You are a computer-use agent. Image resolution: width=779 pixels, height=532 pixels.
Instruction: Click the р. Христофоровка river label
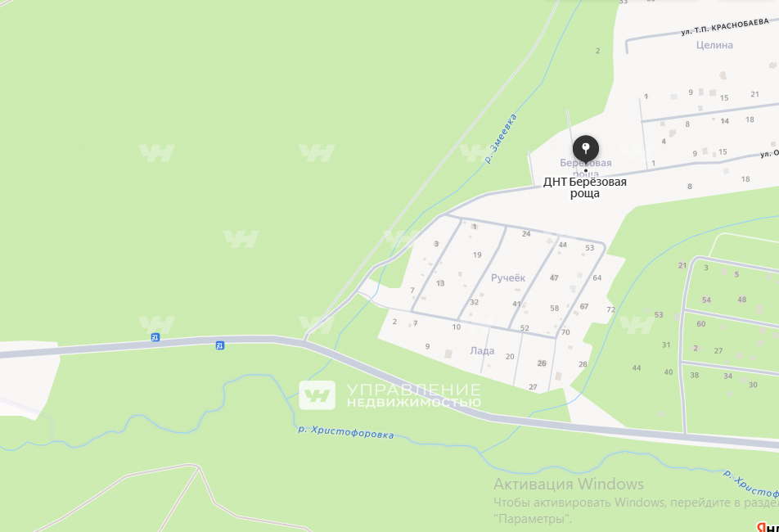click(346, 432)
